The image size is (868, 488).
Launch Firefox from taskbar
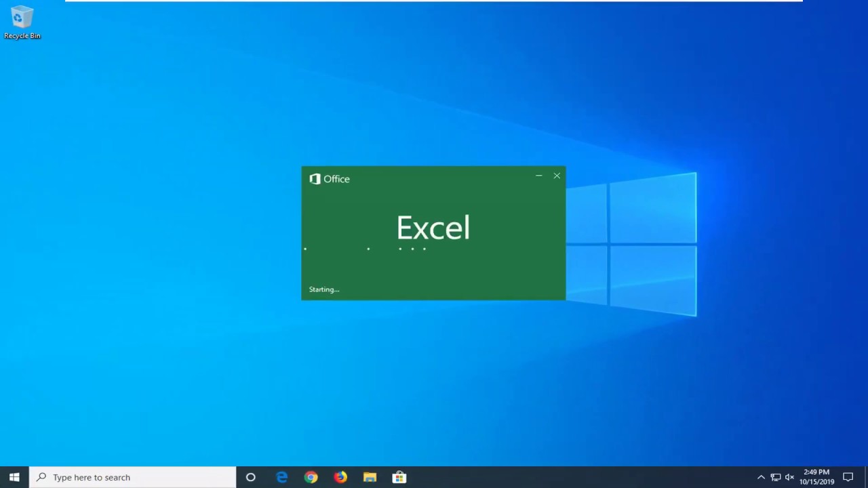(x=340, y=477)
